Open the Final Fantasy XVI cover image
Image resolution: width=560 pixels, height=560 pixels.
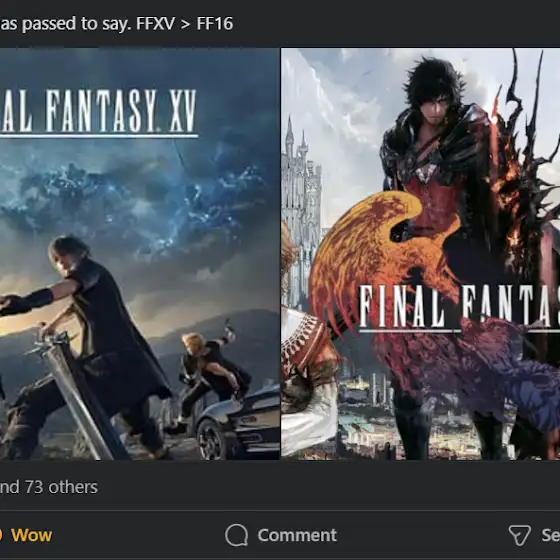[420, 254]
